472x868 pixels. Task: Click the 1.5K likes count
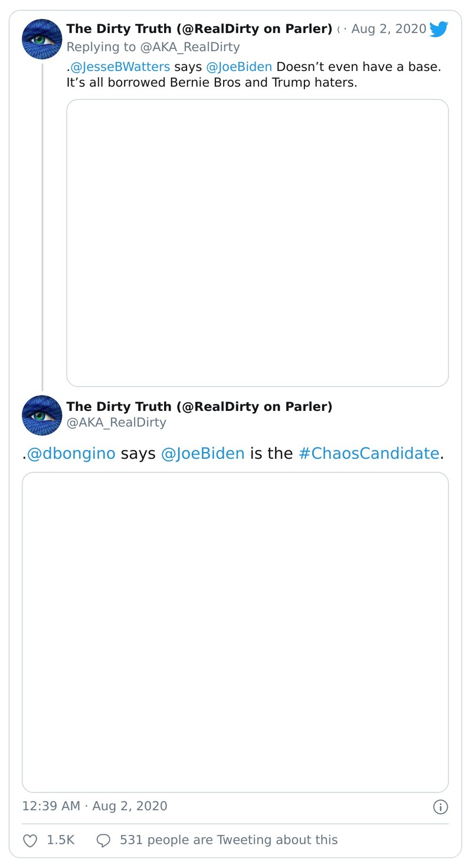click(x=60, y=840)
